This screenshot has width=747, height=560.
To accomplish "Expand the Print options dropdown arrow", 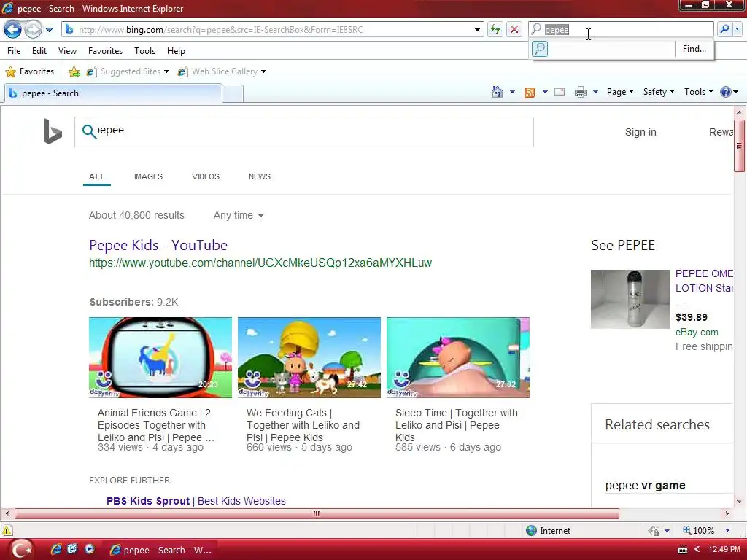I will [595, 92].
